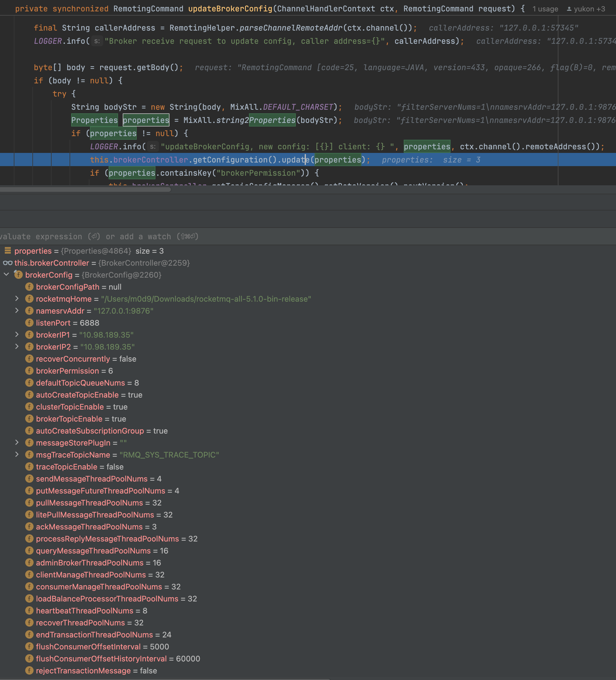
Task: Select the recoverThreadPoolNums = 32 row
Action: pos(308,622)
